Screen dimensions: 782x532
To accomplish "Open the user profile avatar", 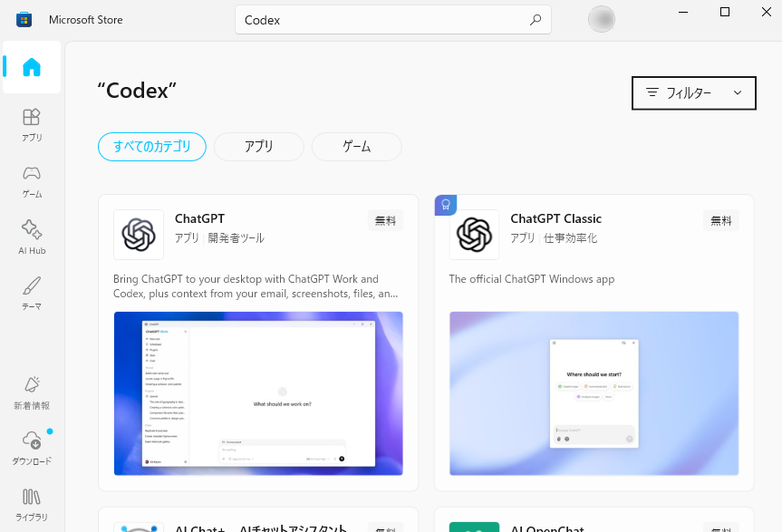I will click(x=601, y=19).
